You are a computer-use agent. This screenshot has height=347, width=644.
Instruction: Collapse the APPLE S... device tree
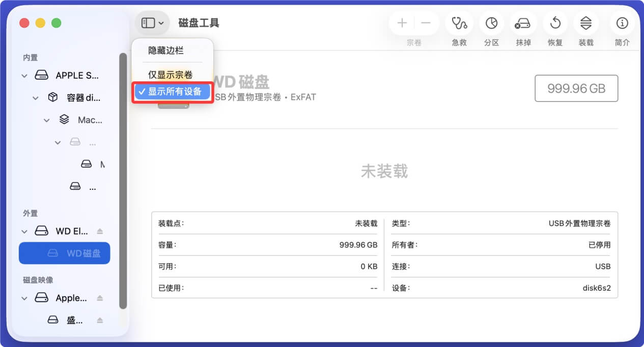coord(24,75)
